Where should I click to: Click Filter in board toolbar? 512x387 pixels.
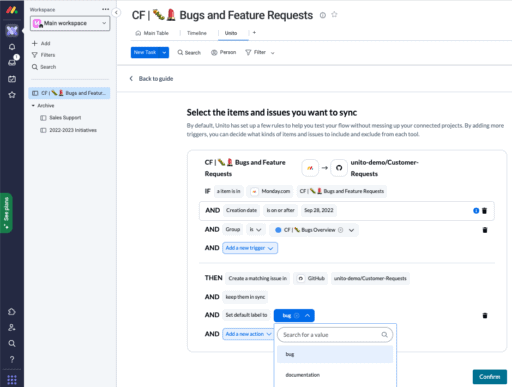256,52
